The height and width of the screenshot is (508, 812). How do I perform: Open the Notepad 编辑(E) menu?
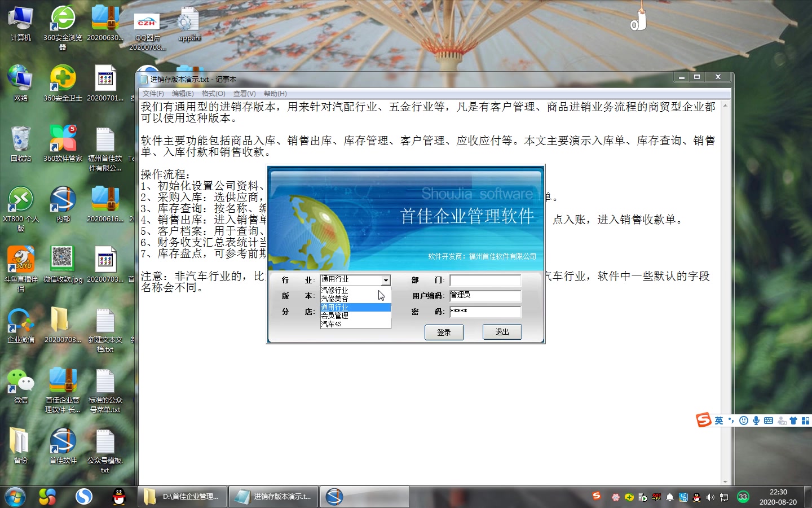click(183, 94)
